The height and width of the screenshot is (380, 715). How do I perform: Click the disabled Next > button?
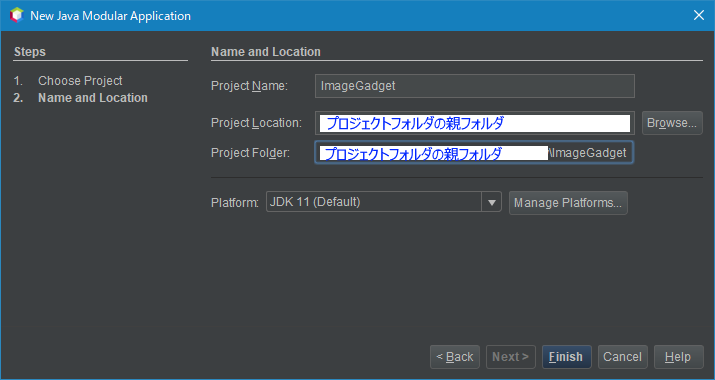pyautogui.click(x=511, y=357)
